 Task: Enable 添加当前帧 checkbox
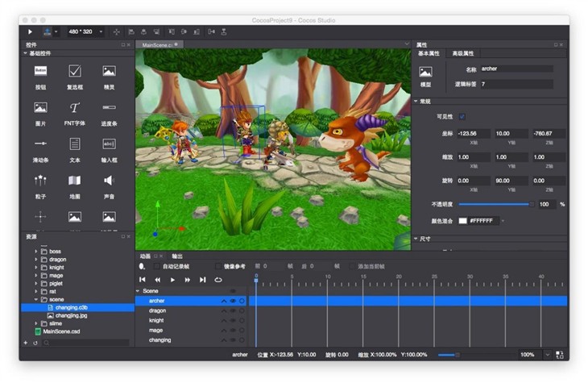pos(352,266)
